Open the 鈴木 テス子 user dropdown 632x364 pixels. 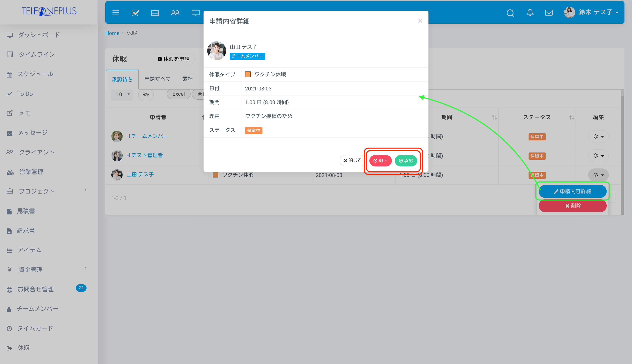point(592,12)
